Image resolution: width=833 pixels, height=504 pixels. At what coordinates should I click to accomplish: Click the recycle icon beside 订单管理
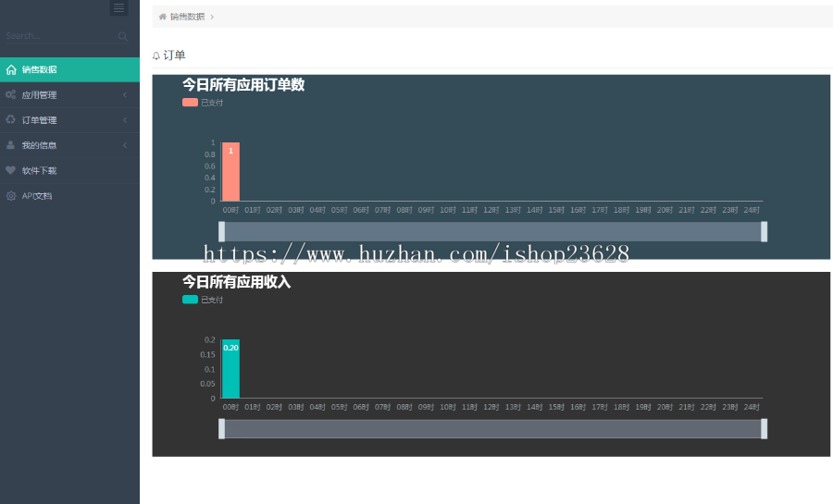(10, 119)
